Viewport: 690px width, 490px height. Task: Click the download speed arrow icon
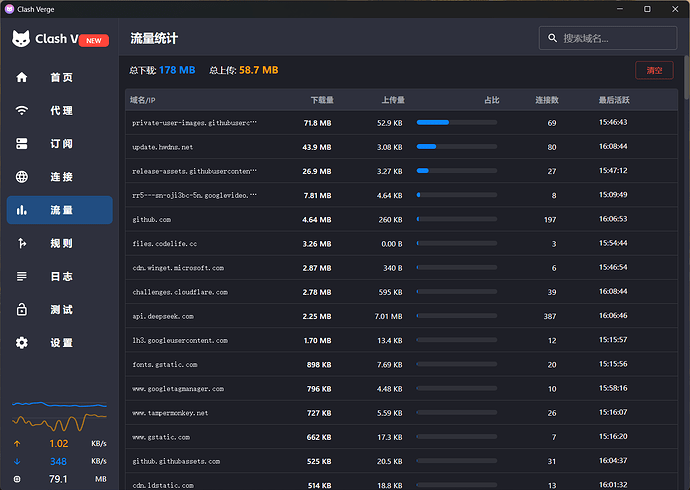tap(17, 461)
